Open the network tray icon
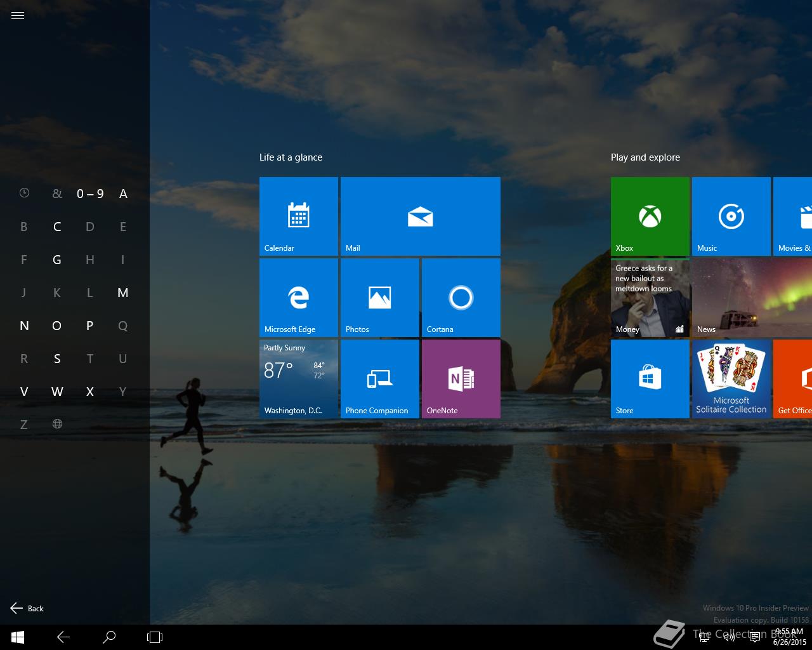 tap(704, 637)
